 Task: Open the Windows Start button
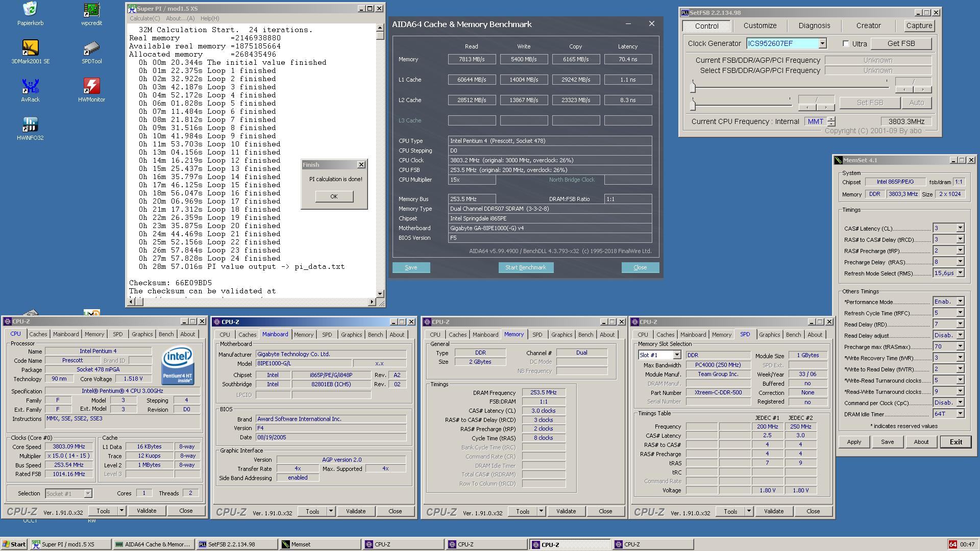click(14, 544)
